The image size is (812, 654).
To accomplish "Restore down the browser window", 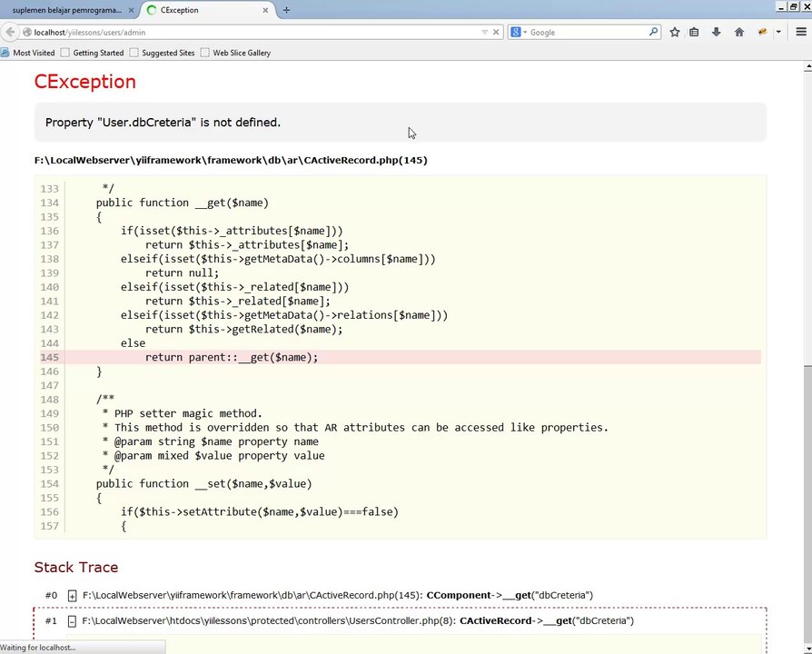I will pyautogui.click(x=793, y=6).
